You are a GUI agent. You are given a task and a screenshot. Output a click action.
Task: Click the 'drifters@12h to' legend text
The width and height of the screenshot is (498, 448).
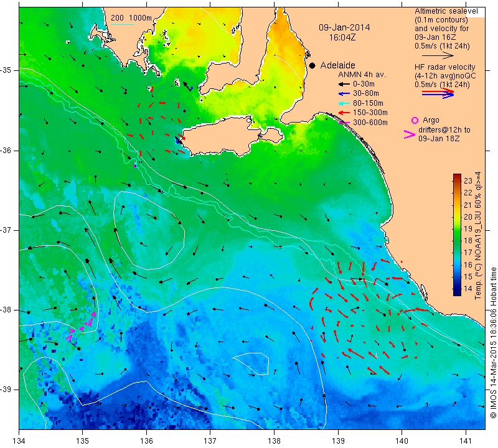click(444, 130)
